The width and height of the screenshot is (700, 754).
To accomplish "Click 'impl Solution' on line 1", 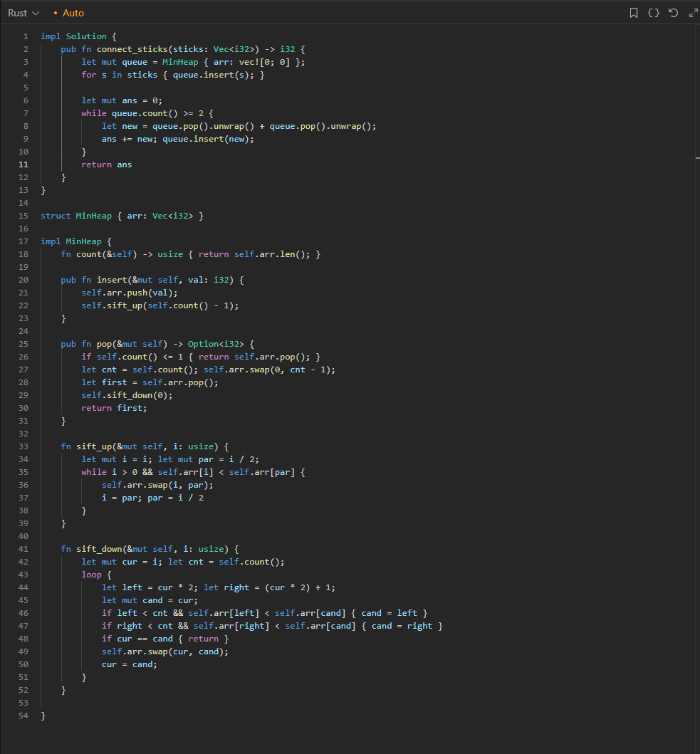I will [x=73, y=36].
